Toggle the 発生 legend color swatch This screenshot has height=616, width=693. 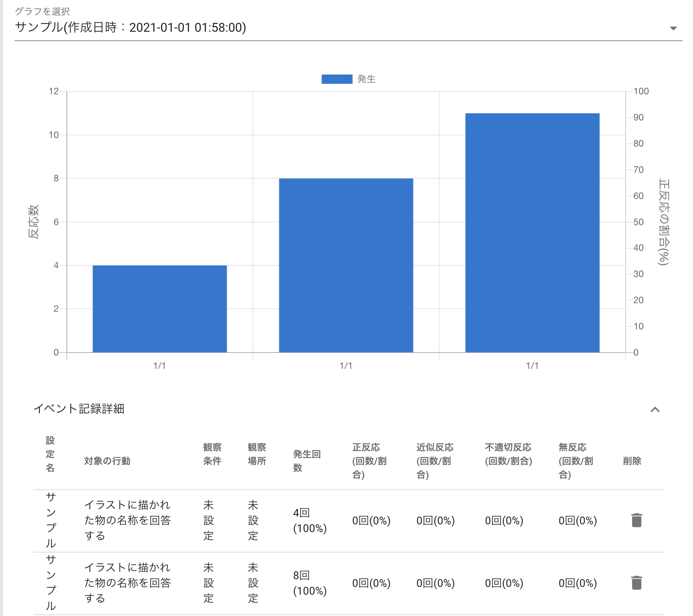pyautogui.click(x=337, y=79)
